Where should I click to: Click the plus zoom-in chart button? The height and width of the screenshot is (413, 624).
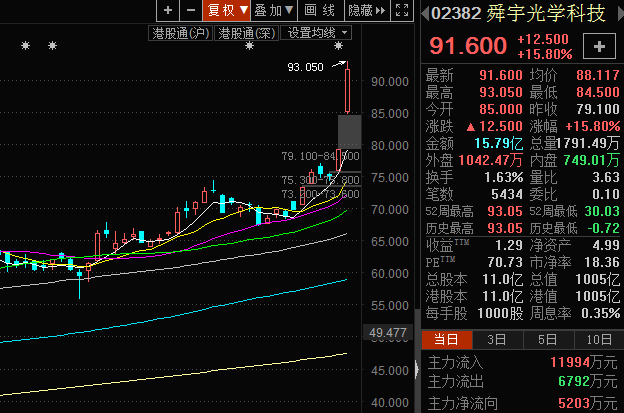tap(166, 10)
